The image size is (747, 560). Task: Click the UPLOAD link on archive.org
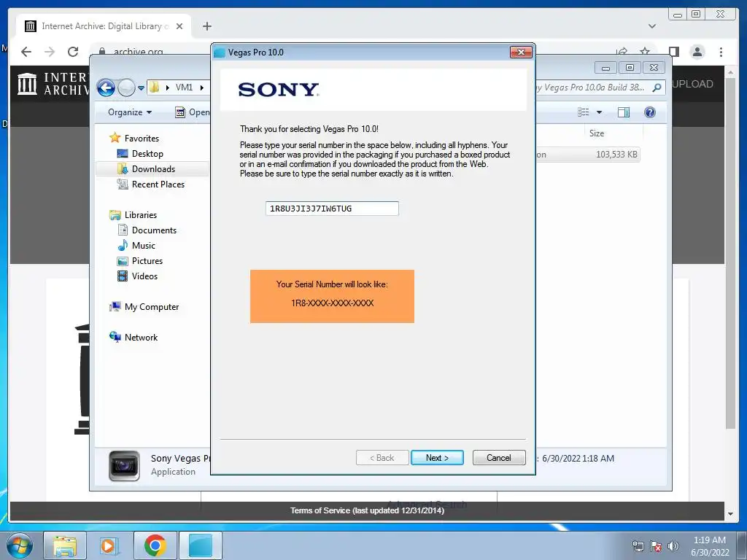pos(693,84)
